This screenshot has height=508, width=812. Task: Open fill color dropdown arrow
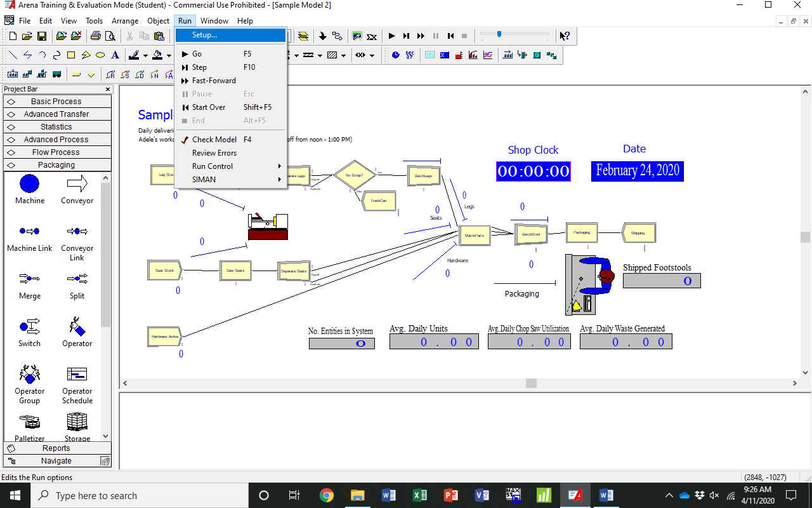168,55
